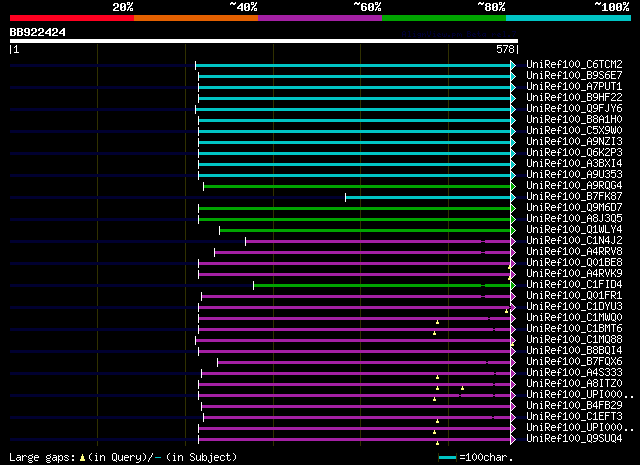This screenshot has width=640, height=465.
Task: Click the BB922424 query name
Action: [38, 32]
